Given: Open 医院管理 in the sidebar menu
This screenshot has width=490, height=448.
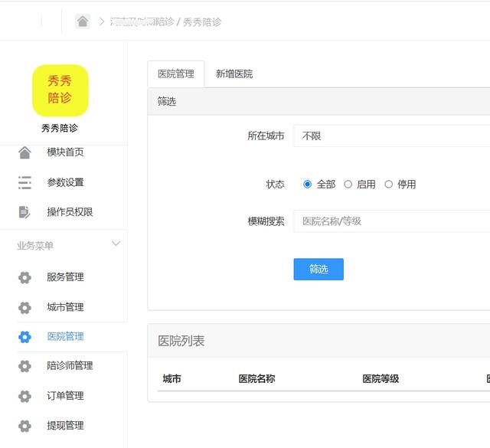Looking at the screenshot, I should (x=65, y=336).
